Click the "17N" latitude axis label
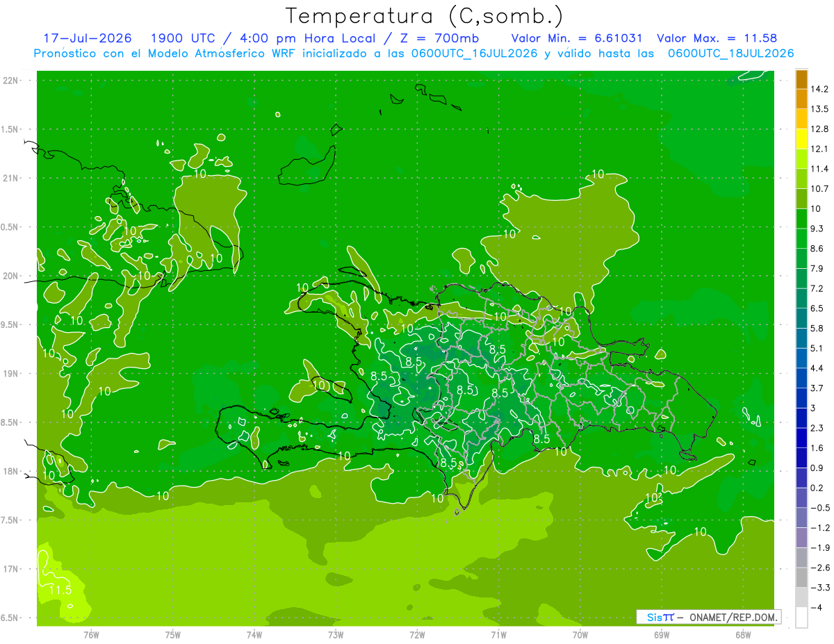This screenshot has height=644, width=834. pyautogui.click(x=11, y=569)
